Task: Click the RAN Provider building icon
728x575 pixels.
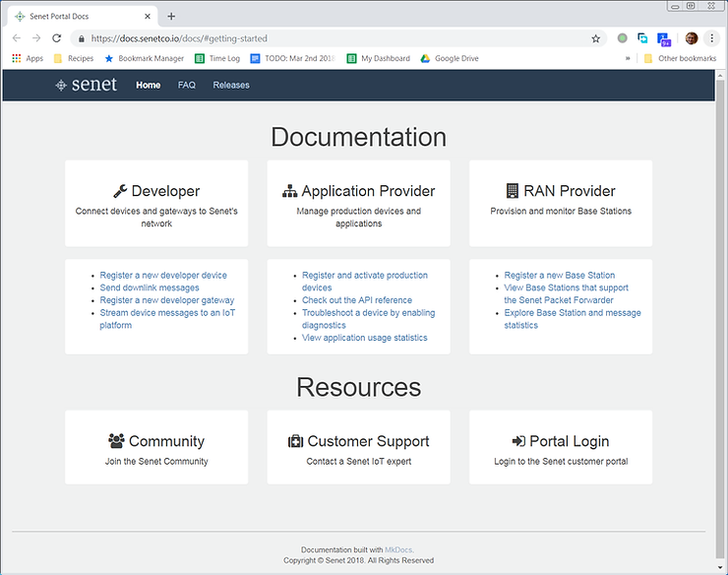Action: pyautogui.click(x=513, y=191)
